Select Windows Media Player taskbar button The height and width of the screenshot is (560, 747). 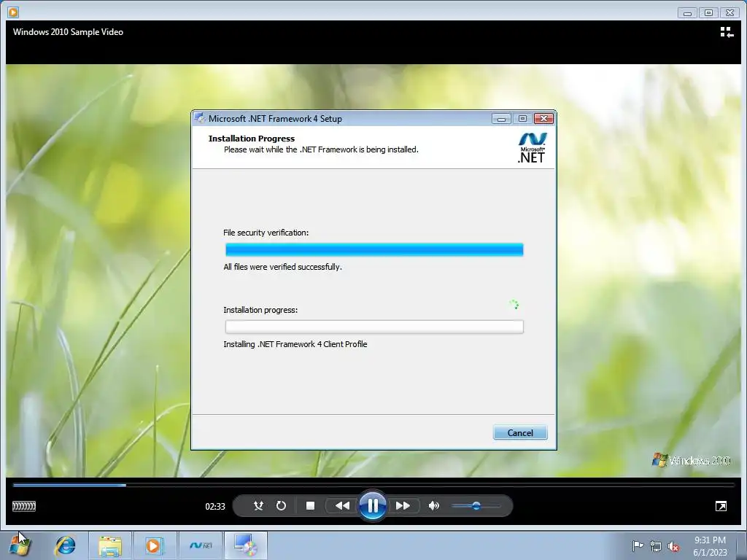click(154, 545)
